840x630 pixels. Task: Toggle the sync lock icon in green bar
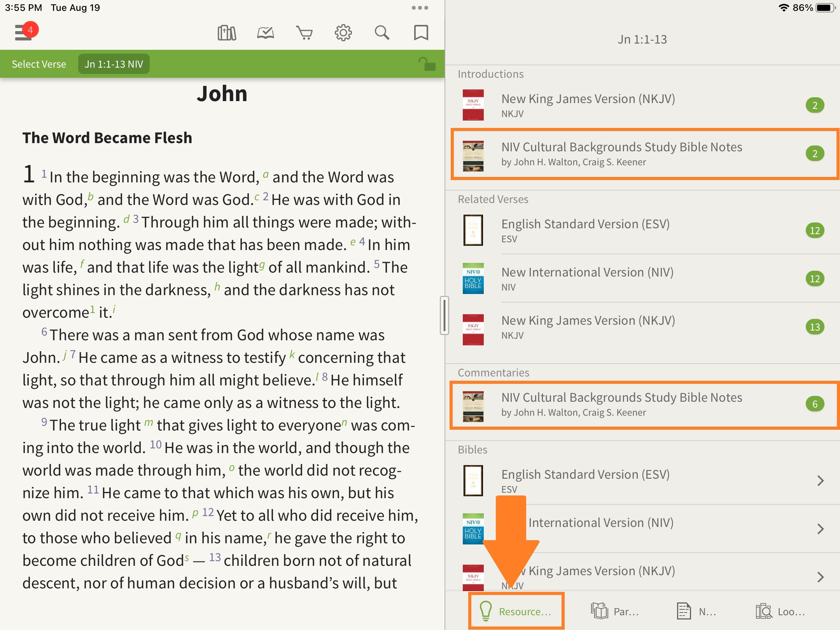tap(427, 64)
